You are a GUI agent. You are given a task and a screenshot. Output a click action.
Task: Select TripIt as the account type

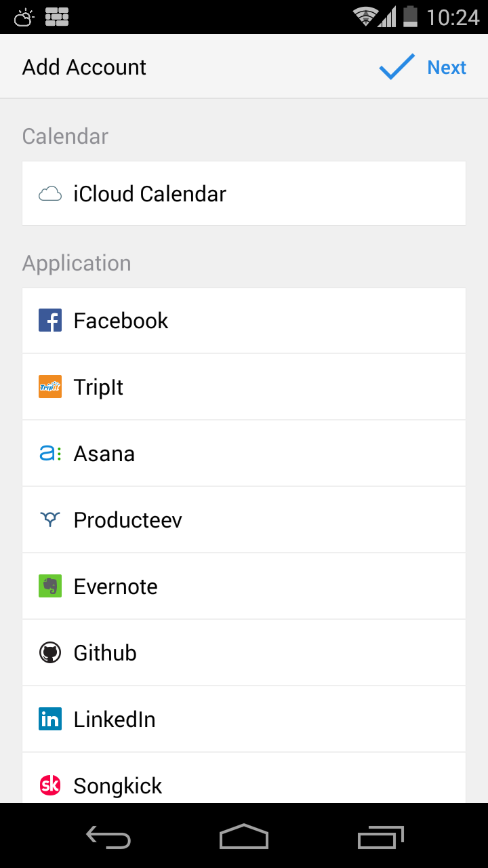(244, 387)
